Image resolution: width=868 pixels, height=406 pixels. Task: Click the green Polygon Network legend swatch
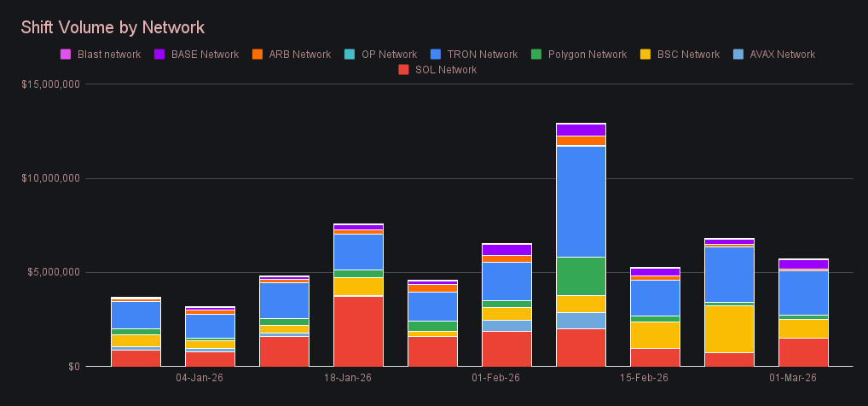[x=536, y=55]
